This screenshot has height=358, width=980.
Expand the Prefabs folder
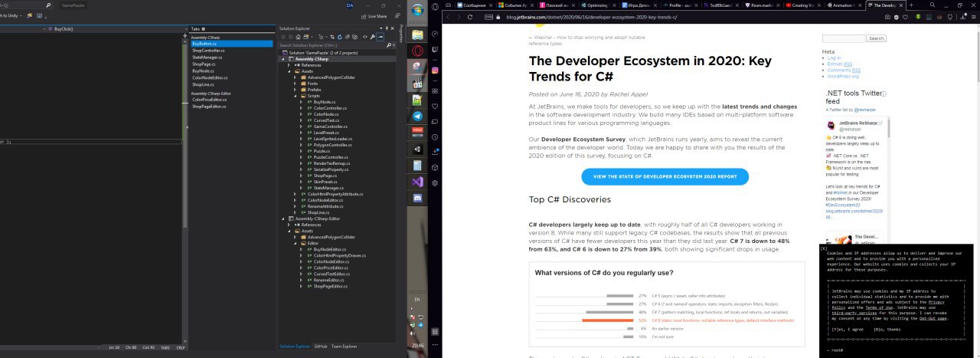(295, 90)
